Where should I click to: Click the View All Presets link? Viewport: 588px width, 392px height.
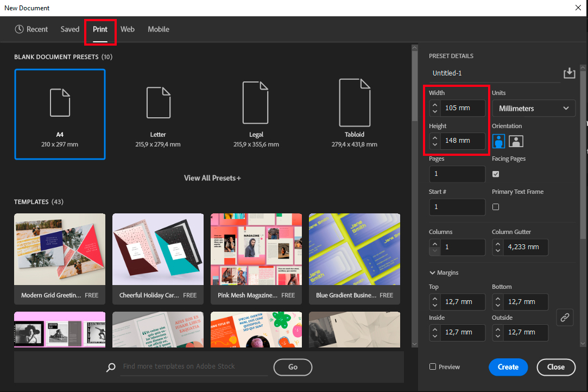(x=212, y=178)
